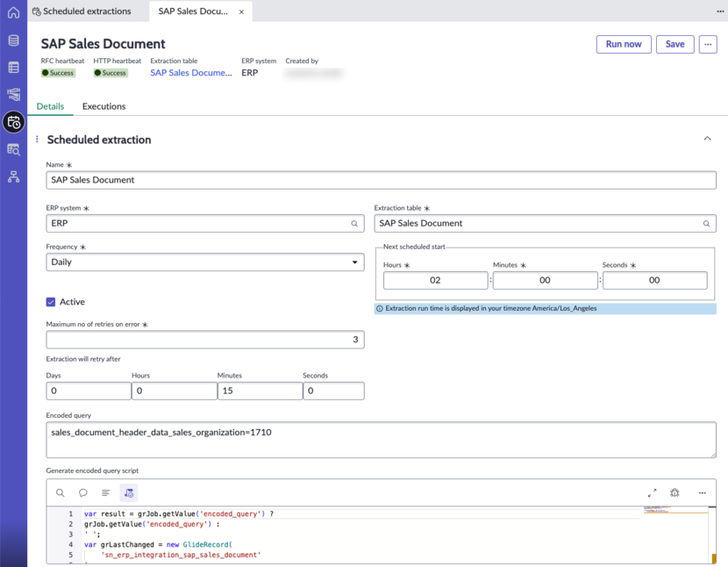Image resolution: width=728 pixels, height=567 pixels.
Task: Follow the SAP Sales Docume... extraction table link
Action: (191, 73)
